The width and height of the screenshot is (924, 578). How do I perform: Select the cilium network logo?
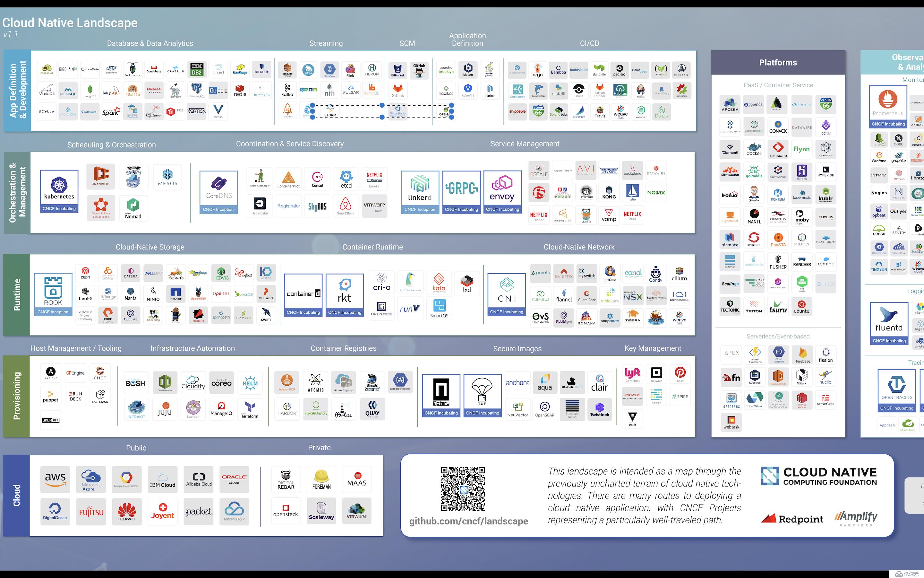(679, 273)
